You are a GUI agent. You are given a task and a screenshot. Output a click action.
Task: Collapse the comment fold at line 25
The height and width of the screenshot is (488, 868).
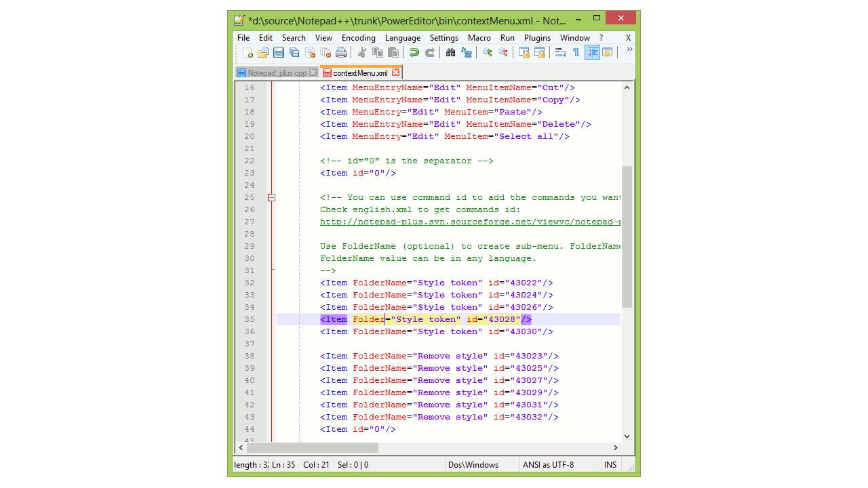271,197
